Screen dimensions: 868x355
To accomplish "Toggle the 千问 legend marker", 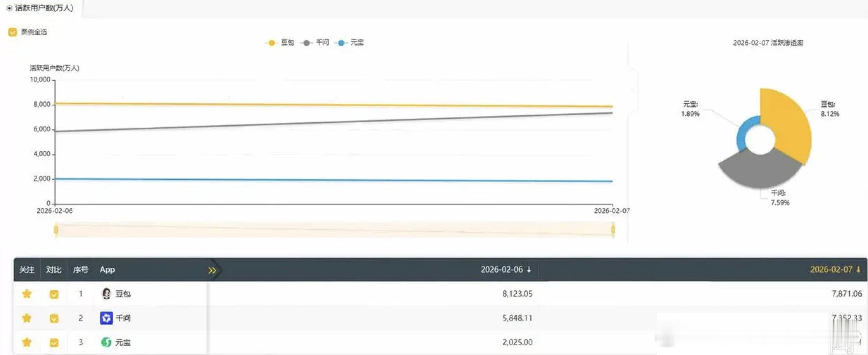I will point(306,43).
